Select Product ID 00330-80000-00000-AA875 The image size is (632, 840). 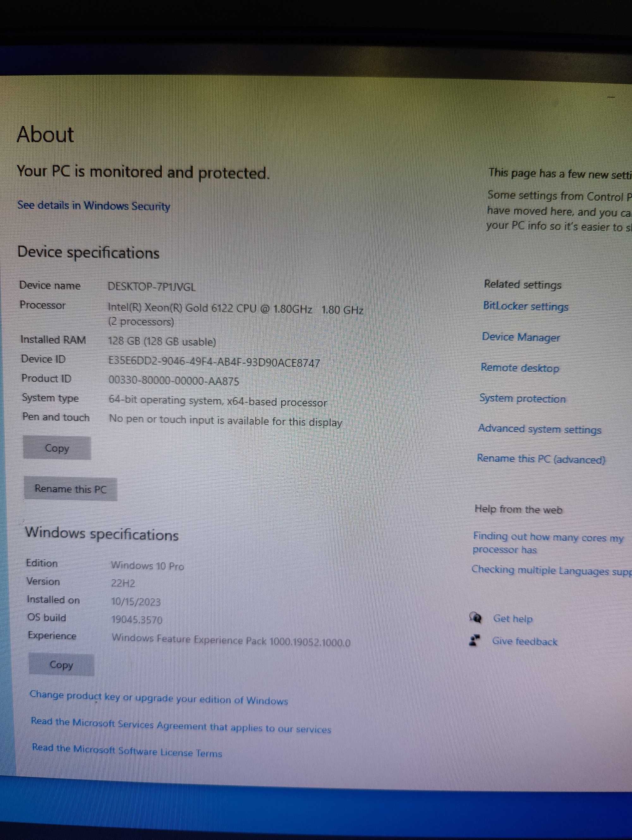[x=174, y=381]
